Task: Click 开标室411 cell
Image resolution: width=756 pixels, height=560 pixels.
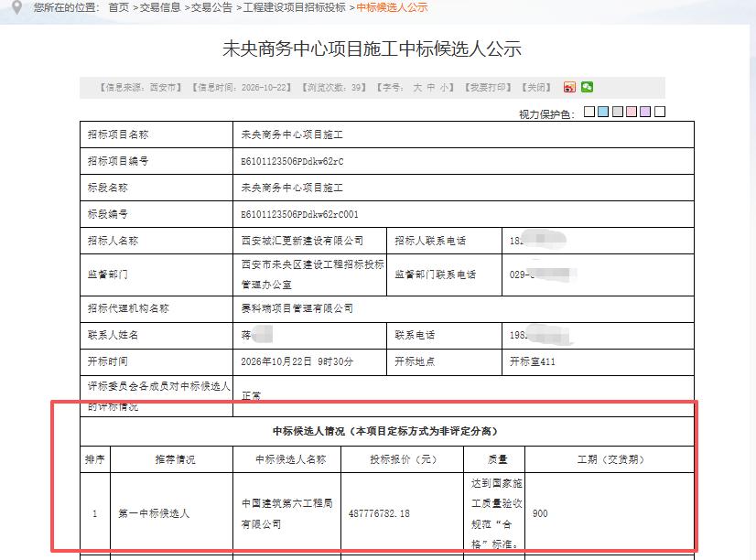Action: (598, 362)
